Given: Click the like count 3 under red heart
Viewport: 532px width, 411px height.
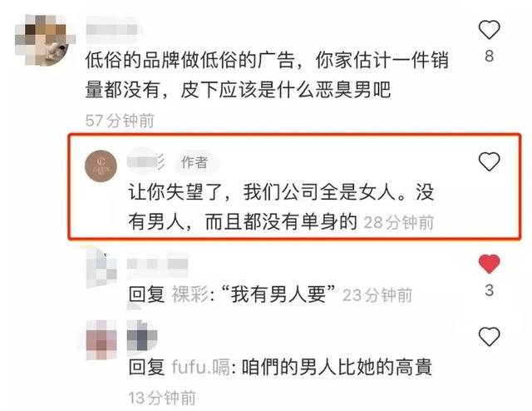Looking at the screenshot, I should click(489, 290).
